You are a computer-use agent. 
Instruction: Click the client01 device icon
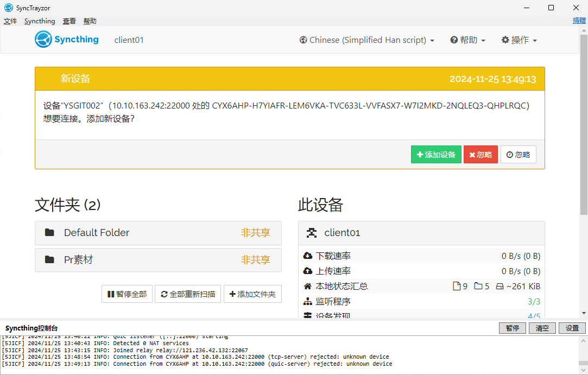tap(311, 233)
